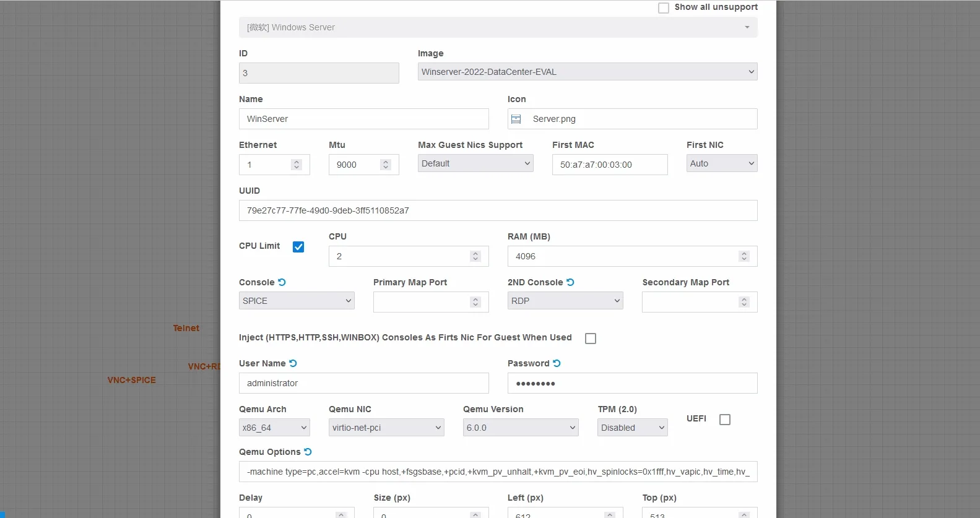Select the Qemu NIC virtio-net-pci dropdown
This screenshot has height=518, width=980.
click(x=386, y=428)
